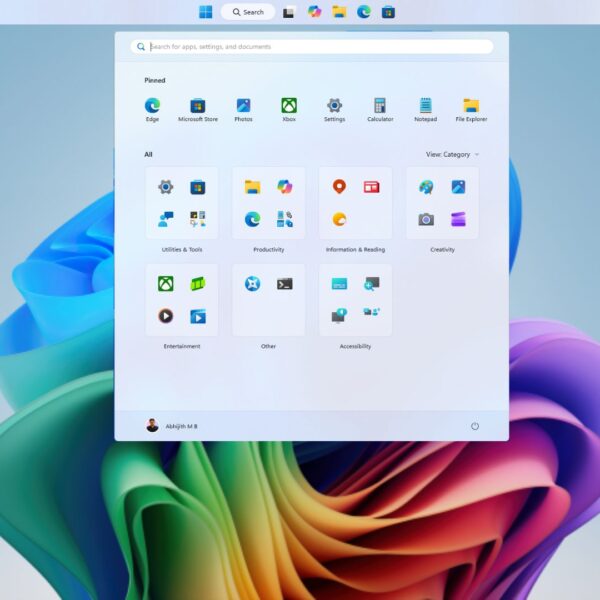Screen dimensions: 600x600
Task: Launch Copilot in Productivity group
Action: [285, 187]
